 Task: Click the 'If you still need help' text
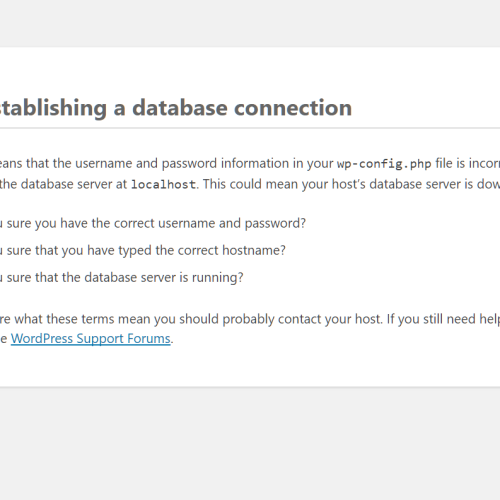[443, 319]
